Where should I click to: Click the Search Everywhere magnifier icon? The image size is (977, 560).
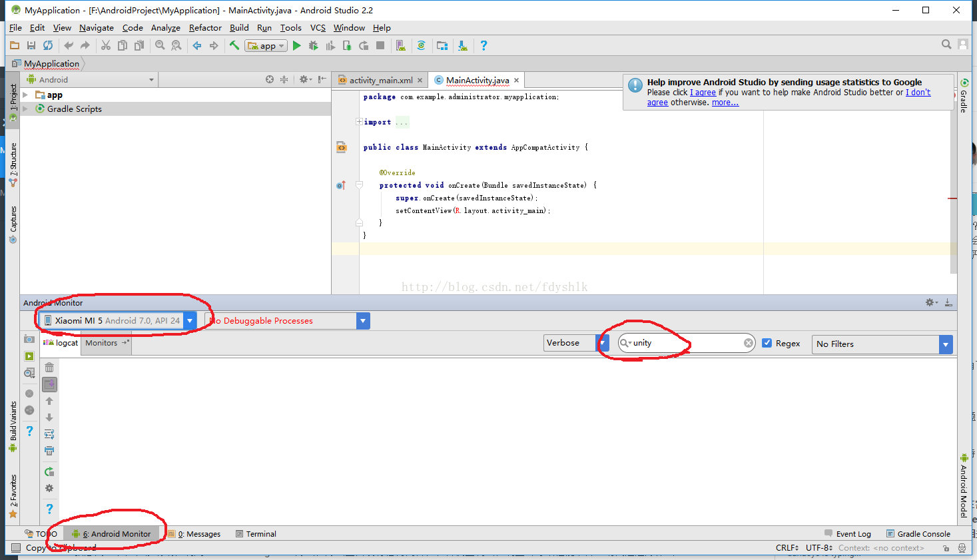click(x=946, y=44)
